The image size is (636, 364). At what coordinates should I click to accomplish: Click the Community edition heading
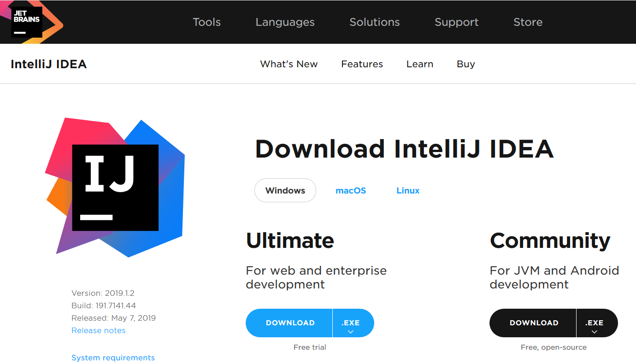click(x=550, y=241)
